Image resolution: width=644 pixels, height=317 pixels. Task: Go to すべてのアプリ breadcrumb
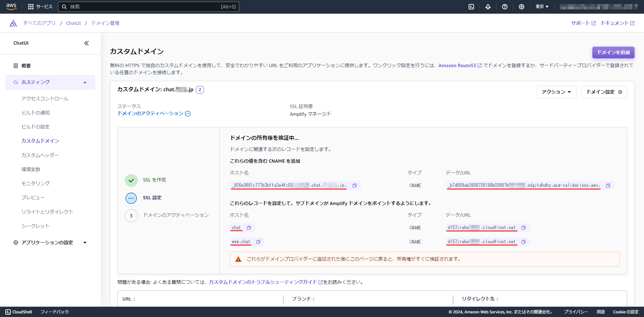[x=40, y=23]
